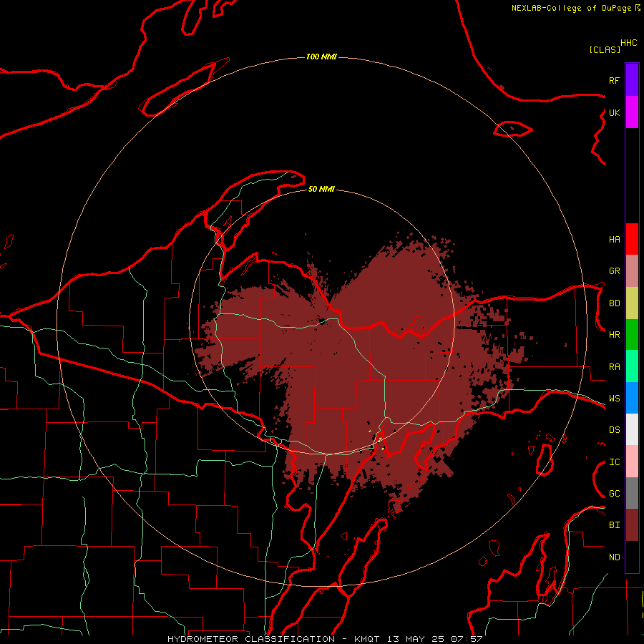Select the ND black legend swatch
644x644 pixels.
click(x=632, y=557)
